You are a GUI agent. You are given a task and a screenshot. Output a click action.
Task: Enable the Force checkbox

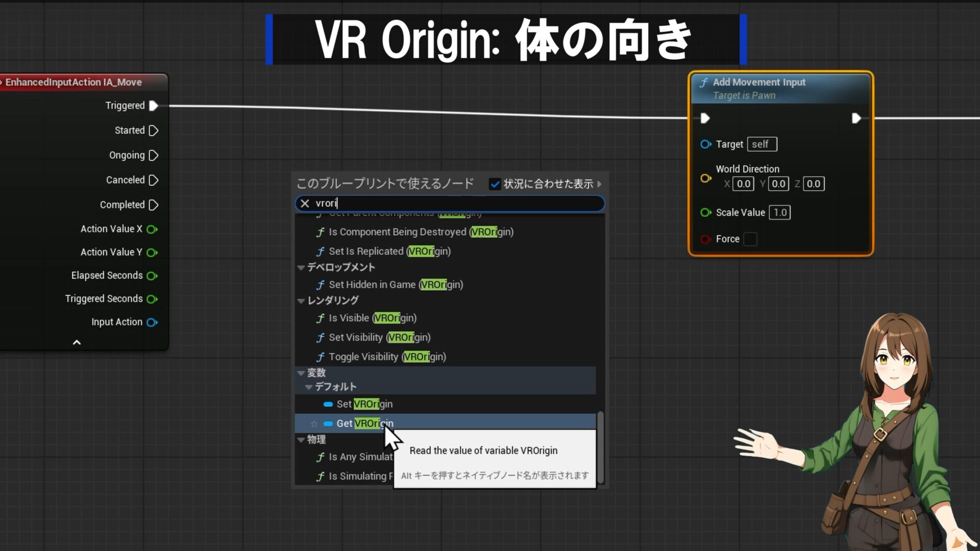pyautogui.click(x=750, y=239)
